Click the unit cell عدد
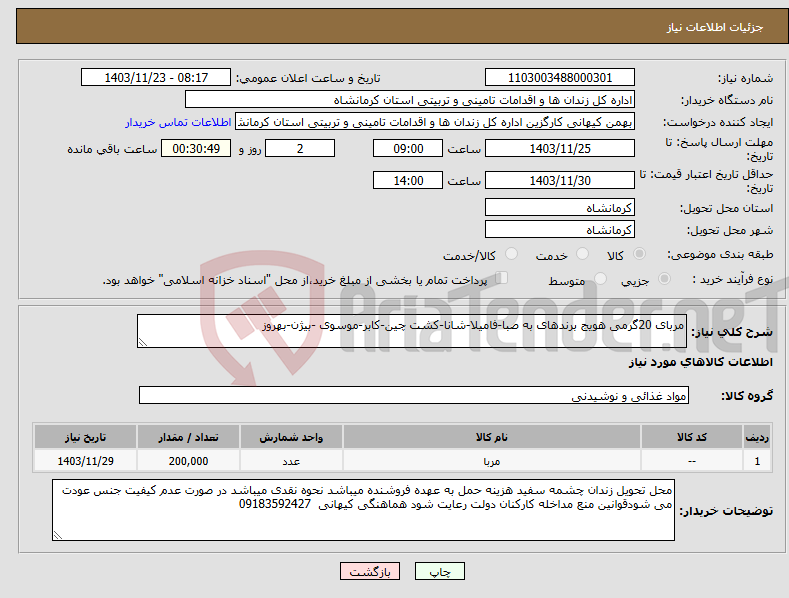The height and width of the screenshot is (598, 789). tap(291, 461)
